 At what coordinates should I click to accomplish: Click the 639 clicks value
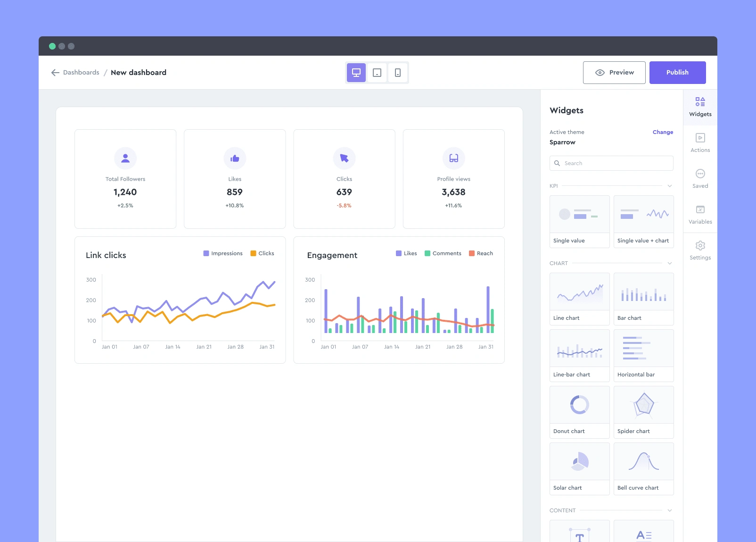(345, 192)
